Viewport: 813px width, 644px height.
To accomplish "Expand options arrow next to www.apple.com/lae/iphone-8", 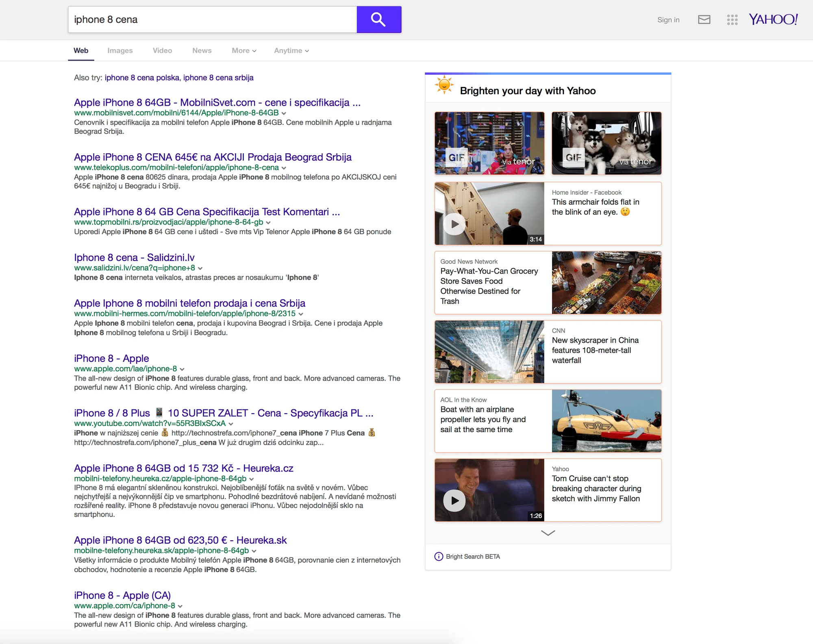I will coord(182,369).
